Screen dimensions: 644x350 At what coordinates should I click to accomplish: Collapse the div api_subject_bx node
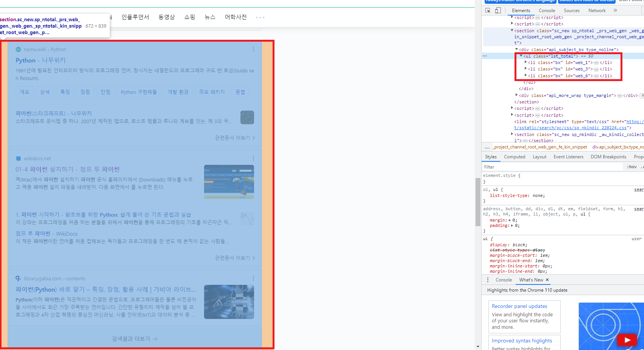pos(517,50)
